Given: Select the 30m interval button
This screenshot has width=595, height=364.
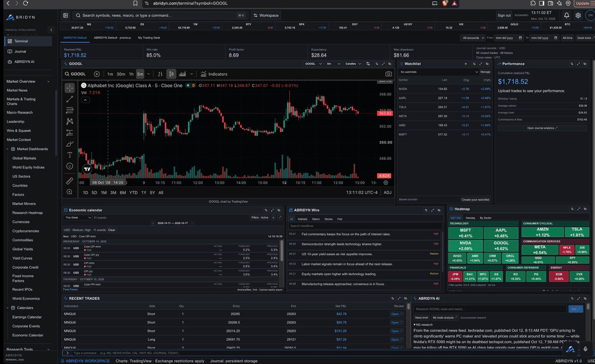Looking at the screenshot, I should point(121,74).
